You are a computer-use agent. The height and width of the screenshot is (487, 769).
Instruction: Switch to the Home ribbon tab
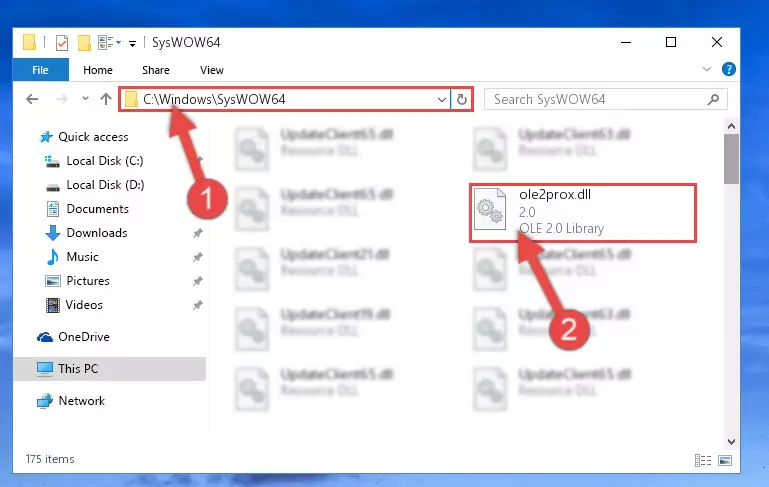tap(98, 70)
